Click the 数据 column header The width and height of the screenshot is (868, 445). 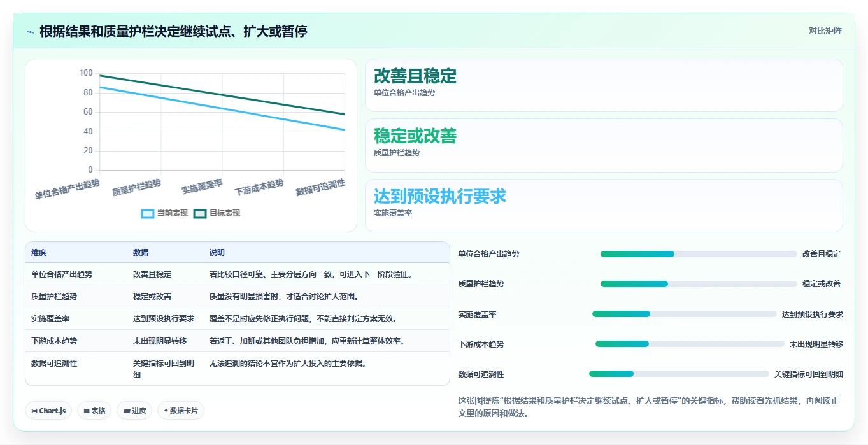pyautogui.click(x=141, y=253)
